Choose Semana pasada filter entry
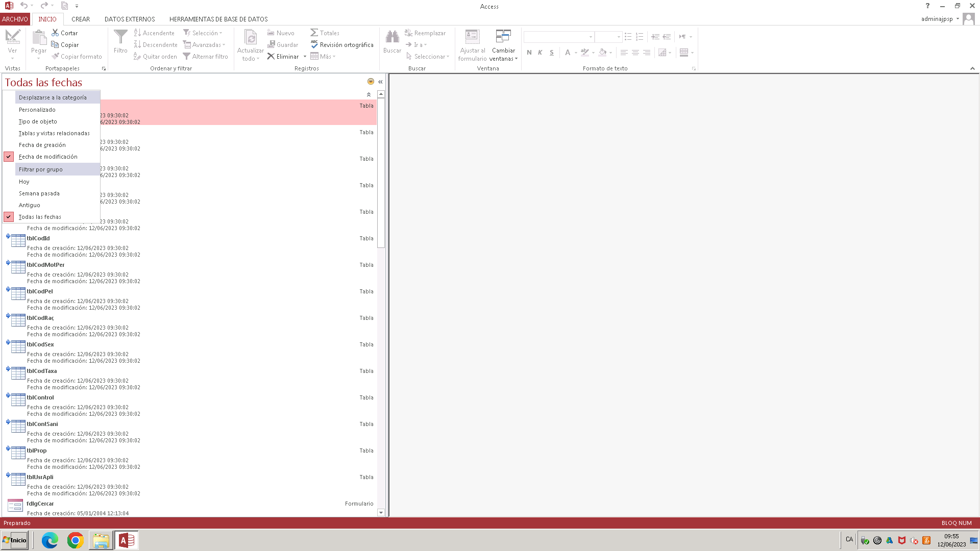This screenshot has width=980, height=551. click(x=39, y=193)
